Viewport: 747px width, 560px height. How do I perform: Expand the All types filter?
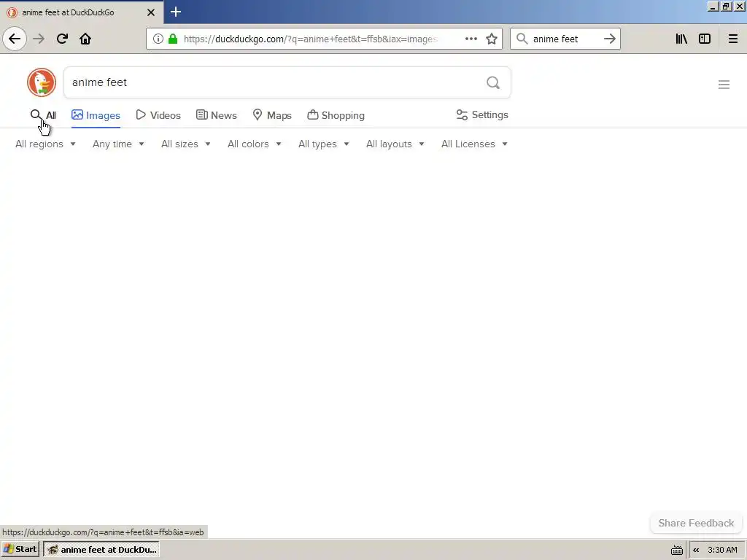click(323, 144)
